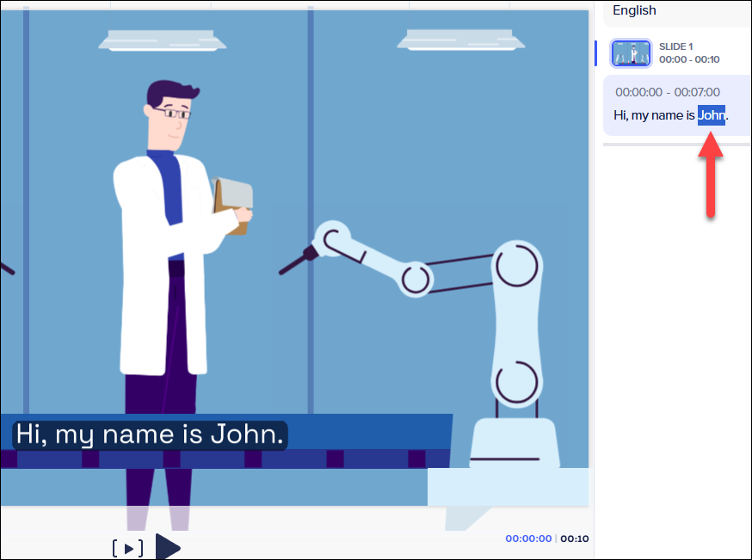
Task: Click the caption overlay on the video preview
Action: (150, 435)
